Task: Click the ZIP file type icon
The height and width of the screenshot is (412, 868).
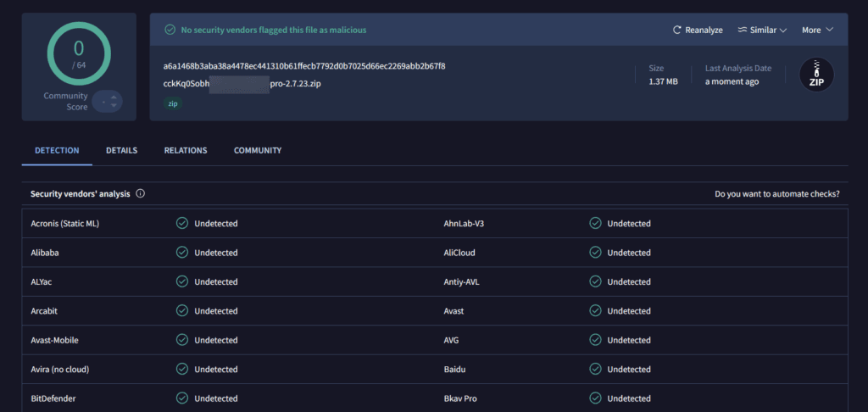Action: pyautogui.click(x=816, y=75)
